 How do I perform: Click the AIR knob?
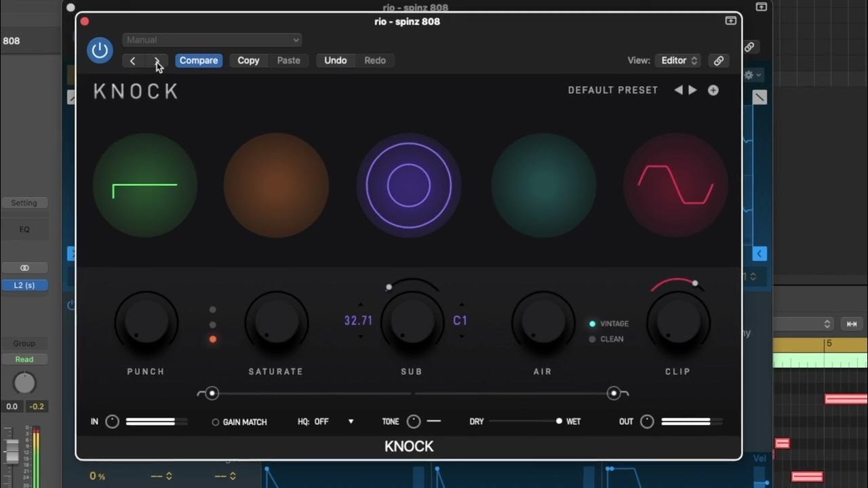pos(542,322)
